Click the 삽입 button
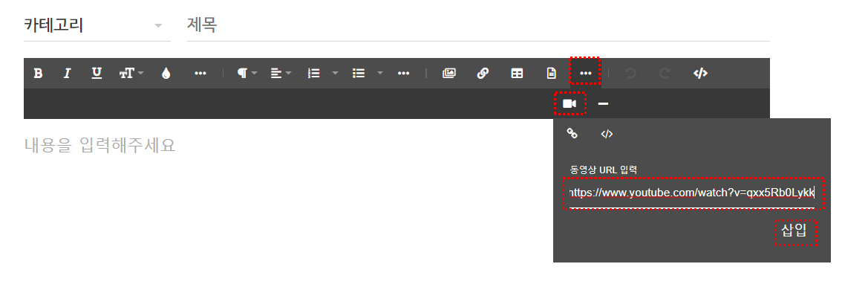Screen dimensions: 868x290 [794, 231]
